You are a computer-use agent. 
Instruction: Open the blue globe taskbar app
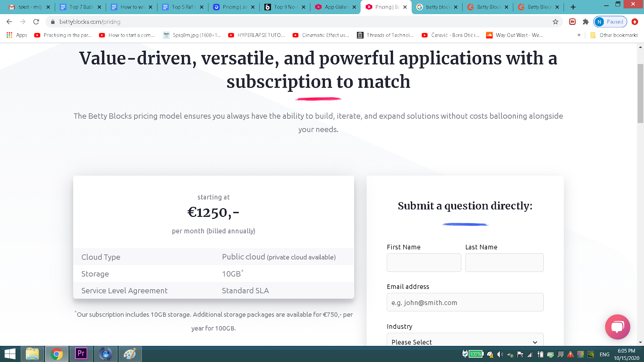tap(105, 354)
